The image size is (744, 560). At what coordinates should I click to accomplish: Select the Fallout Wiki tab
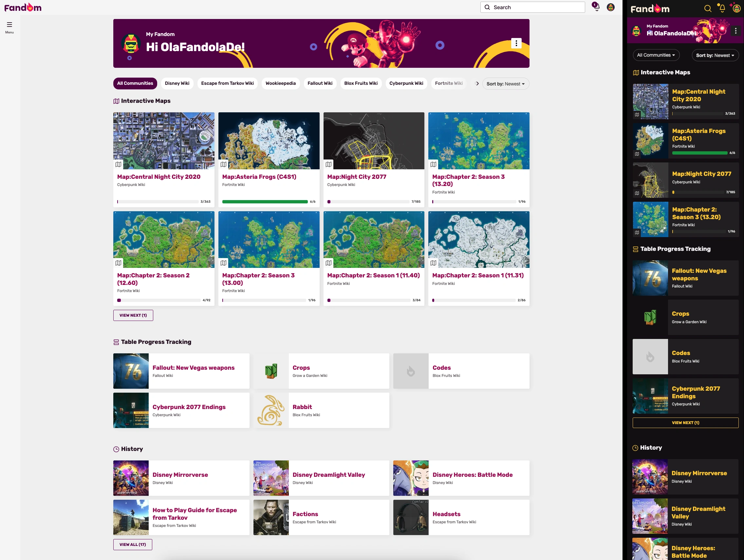(x=320, y=84)
